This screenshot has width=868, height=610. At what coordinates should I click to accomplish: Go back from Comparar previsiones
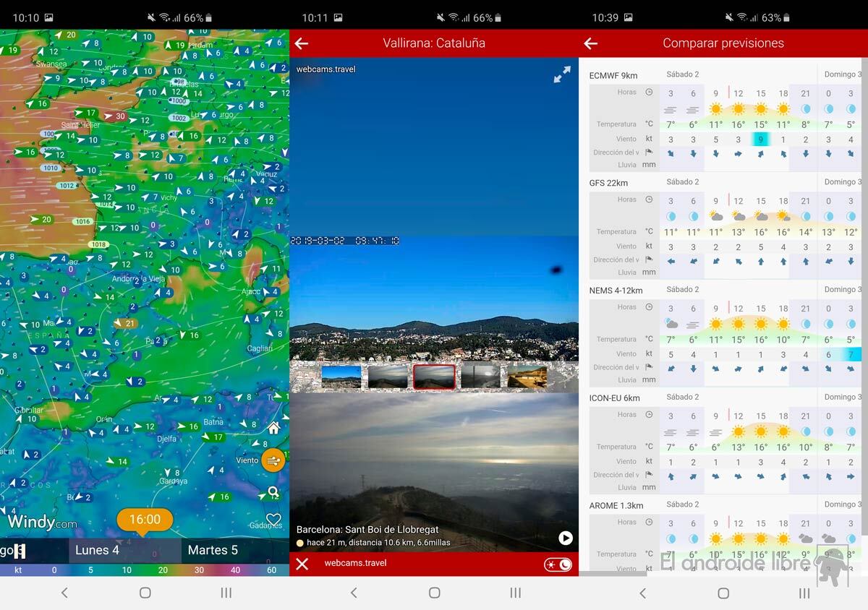click(x=591, y=43)
